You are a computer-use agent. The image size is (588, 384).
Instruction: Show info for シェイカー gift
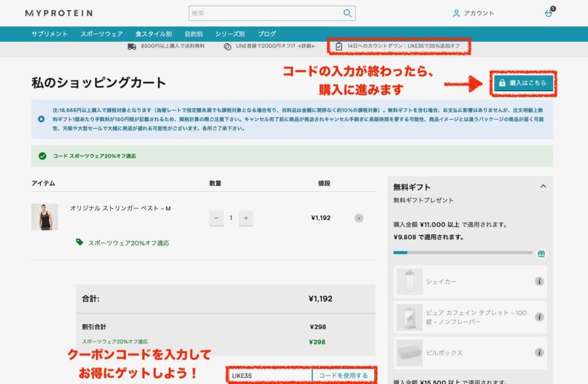(539, 281)
